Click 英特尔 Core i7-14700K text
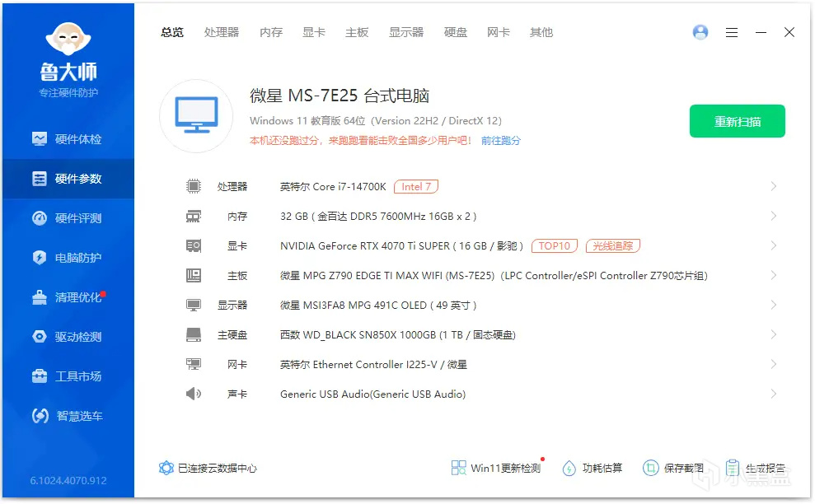This screenshot has height=504, width=815. click(333, 187)
